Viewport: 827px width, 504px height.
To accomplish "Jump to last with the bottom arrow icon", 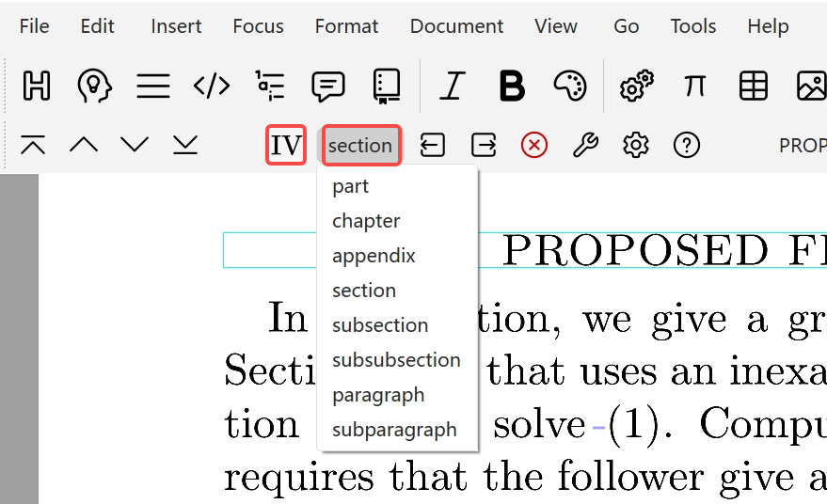I will (x=185, y=145).
